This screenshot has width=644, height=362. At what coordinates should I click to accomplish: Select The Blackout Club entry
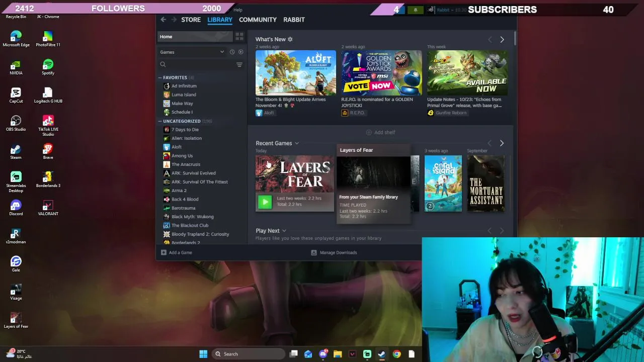point(190,225)
